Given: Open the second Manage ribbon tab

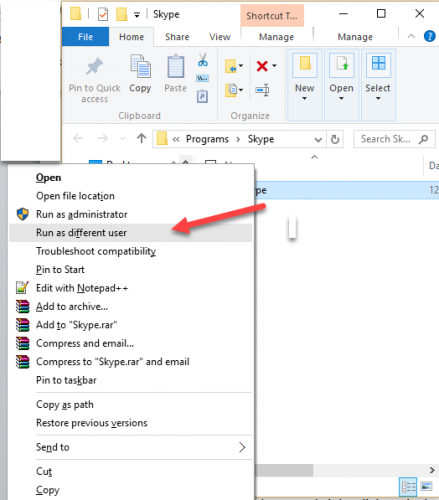Looking at the screenshot, I should [x=355, y=37].
